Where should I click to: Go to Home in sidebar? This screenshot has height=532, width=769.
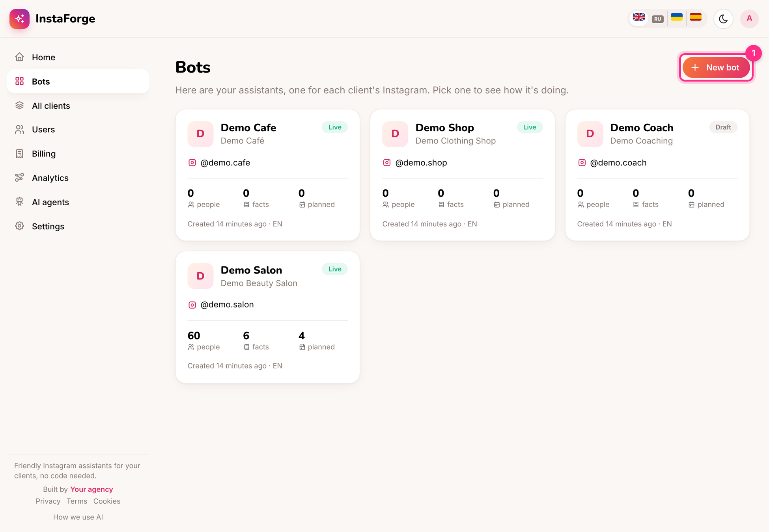click(x=78, y=57)
